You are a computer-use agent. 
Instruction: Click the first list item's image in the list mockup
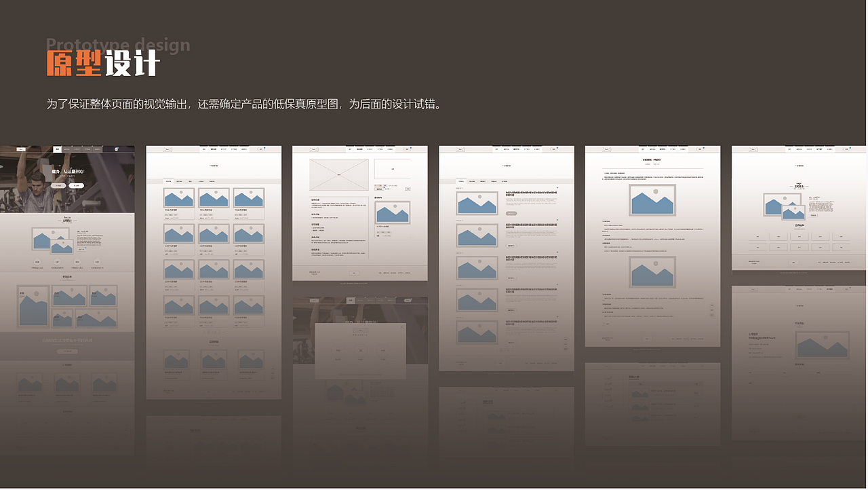(x=477, y=204)
